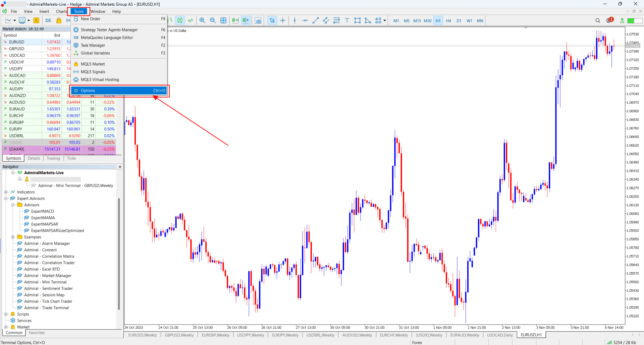Select the polyline drawing tool icon
Screen dimensions: 644x345
(x=368, y=20)
